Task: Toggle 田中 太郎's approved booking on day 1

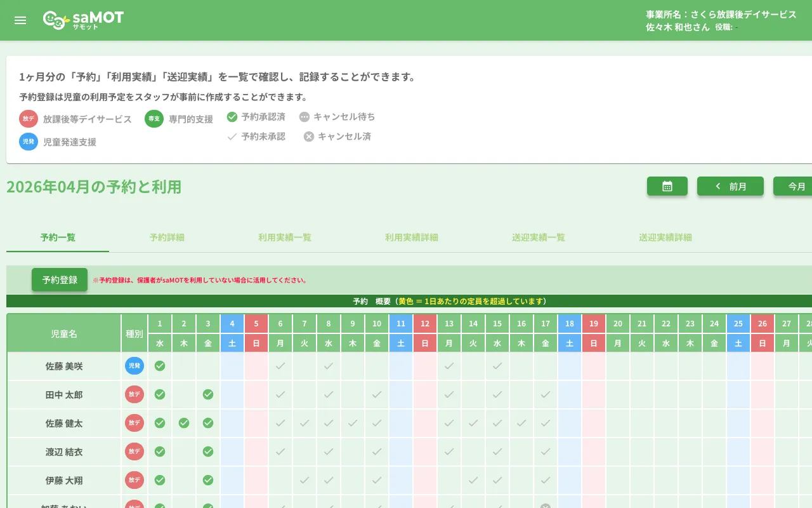Action: point(159,394)
